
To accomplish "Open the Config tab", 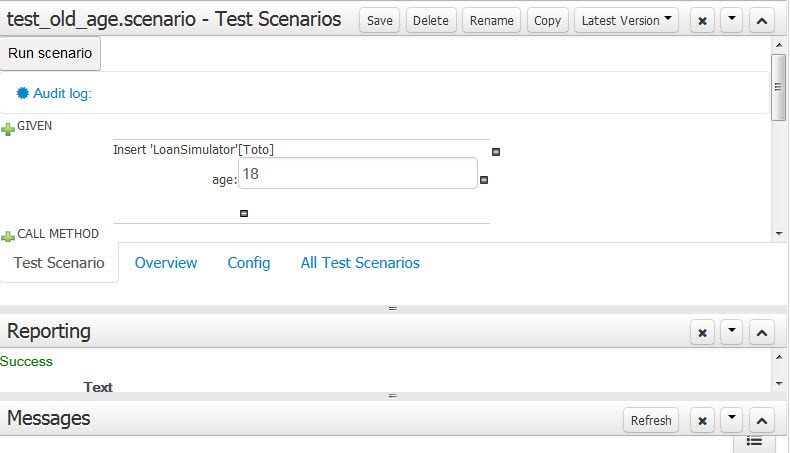I will click(249, 263).
